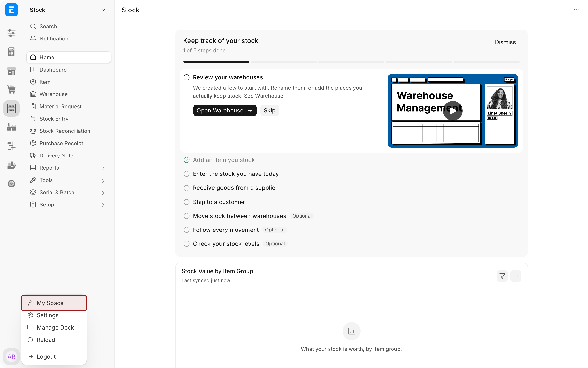Image resolution: width=588 pixels, height=368 pixels.
Task: Select the Enter the stock you have today step
Action: [x=236, y=174]
